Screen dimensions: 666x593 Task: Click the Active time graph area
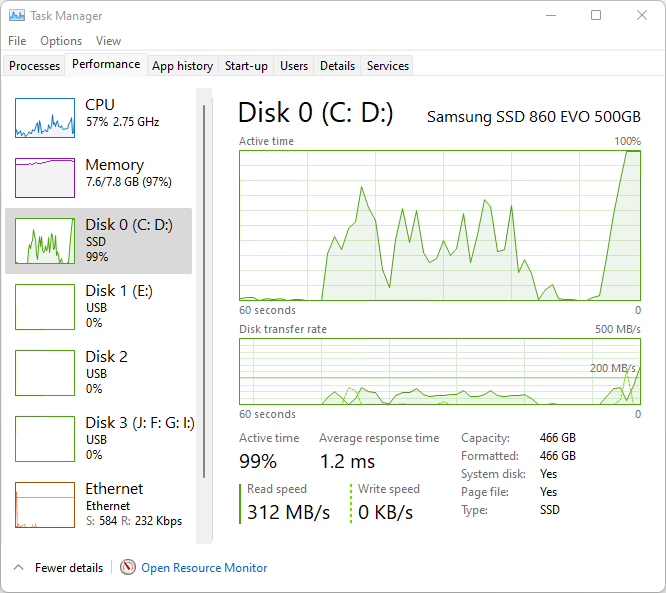[440, 225]
